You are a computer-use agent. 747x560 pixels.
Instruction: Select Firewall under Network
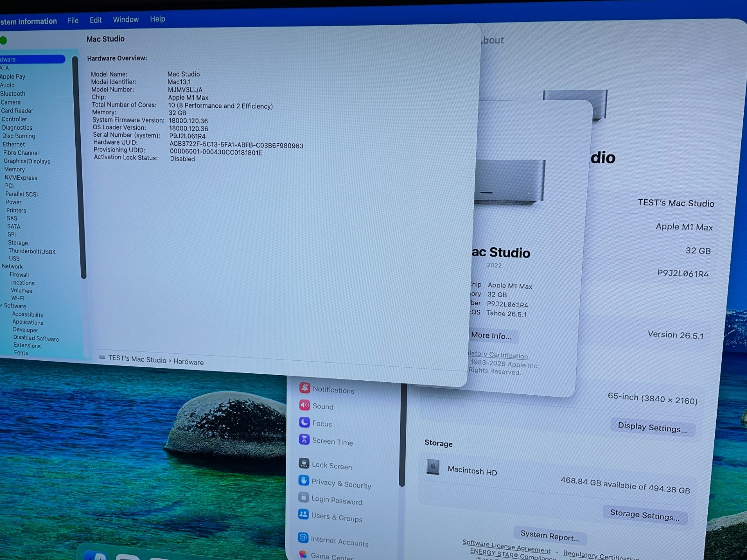tap(19, 275)
